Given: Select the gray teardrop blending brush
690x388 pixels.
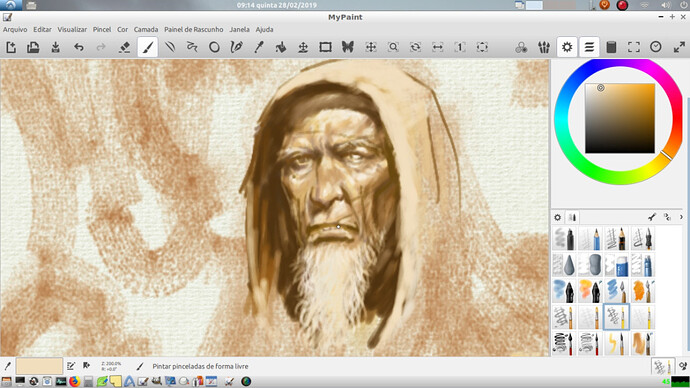Looking at the screenshot, I should (564, 265).
